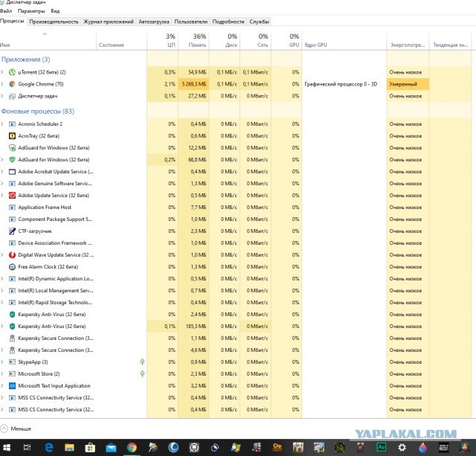Expand Adobe Acrobat Update Service entry

coord(2,172)
